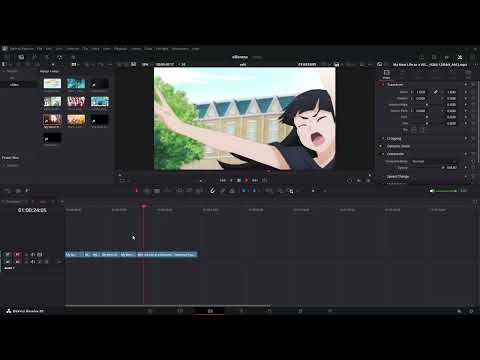Click the link icon between Zoom X and Y
The image size is (480, 360).
pyautogui.click(x=436, y=92)
